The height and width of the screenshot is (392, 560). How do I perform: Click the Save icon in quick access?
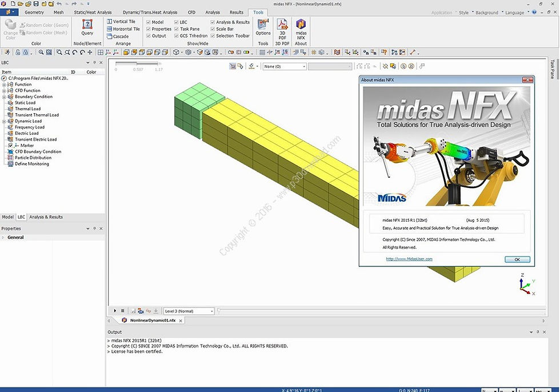(36, 4)
